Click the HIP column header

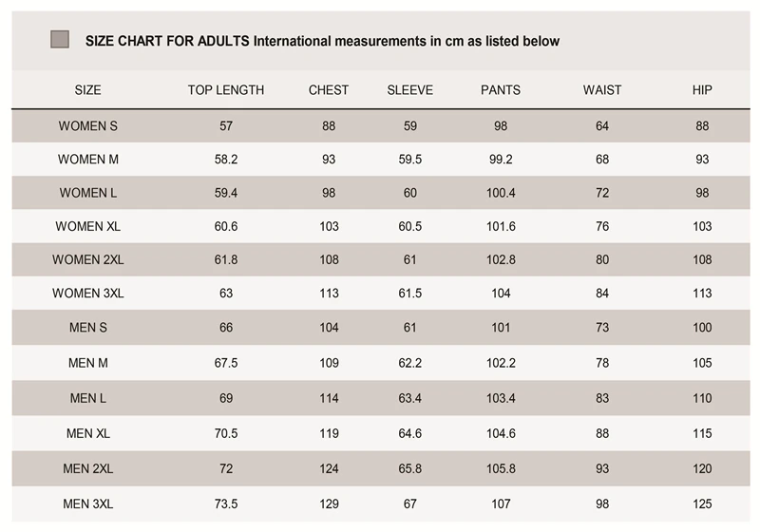tap(702, 90)
